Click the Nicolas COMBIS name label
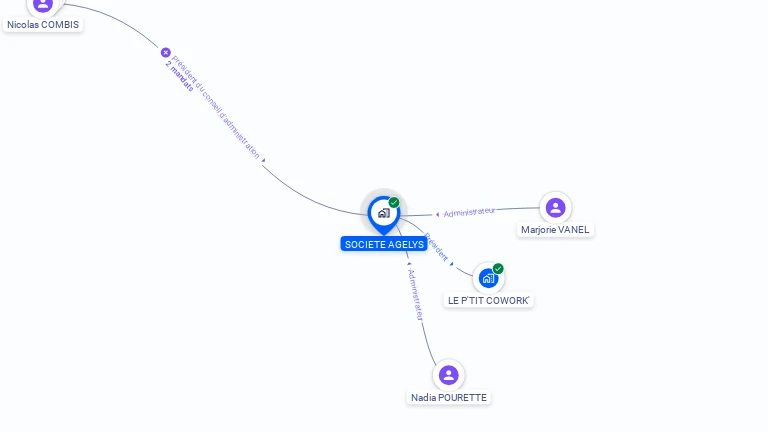Image resolution: width=768 pixels, height=432 pixels. click(43, 24)
